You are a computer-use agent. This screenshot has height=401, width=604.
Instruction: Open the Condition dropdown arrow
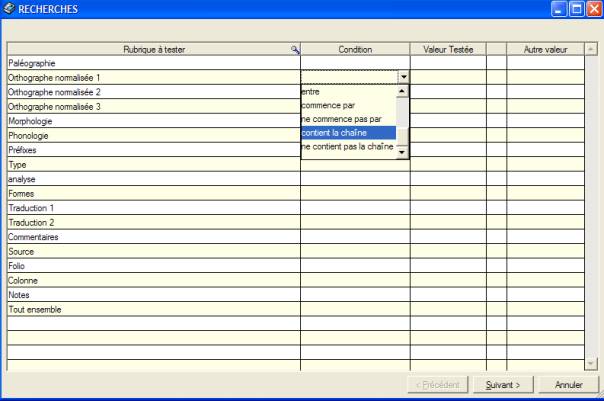(x=403, y=76)
